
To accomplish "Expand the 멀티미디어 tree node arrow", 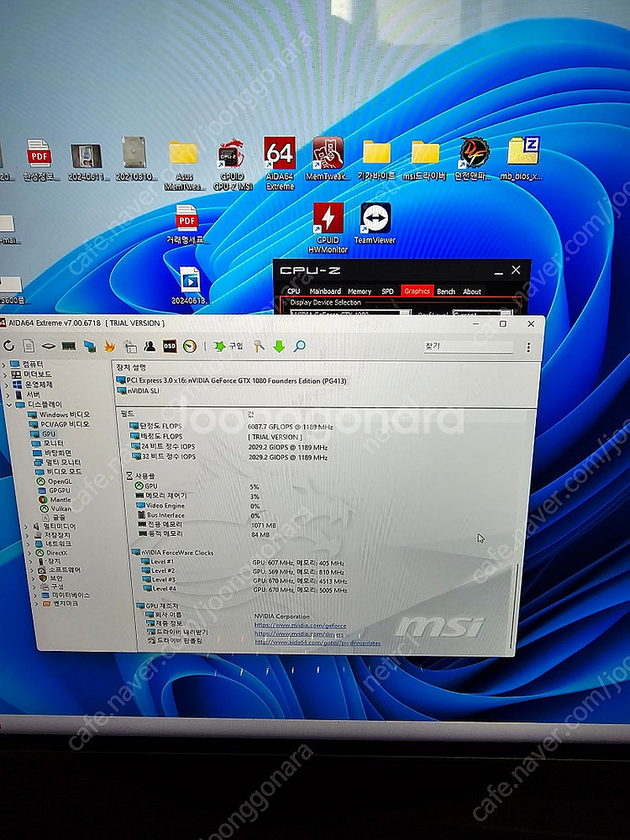I will coord(26,527).
